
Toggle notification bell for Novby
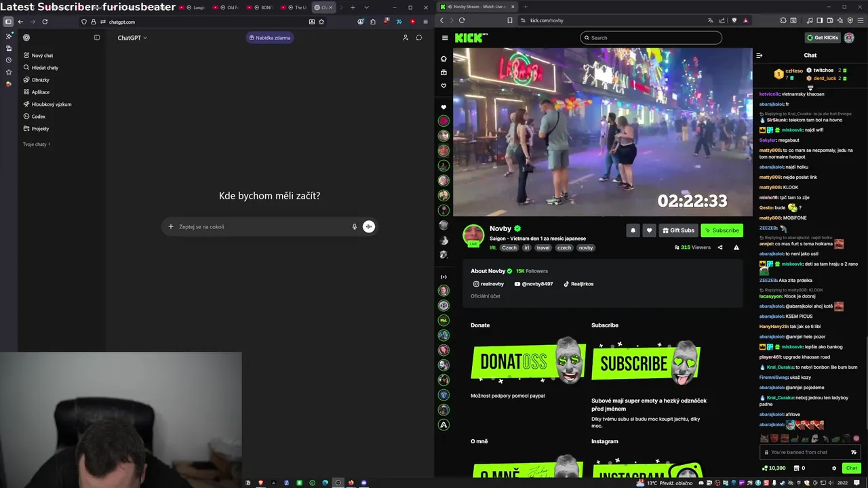pos(633,230)
